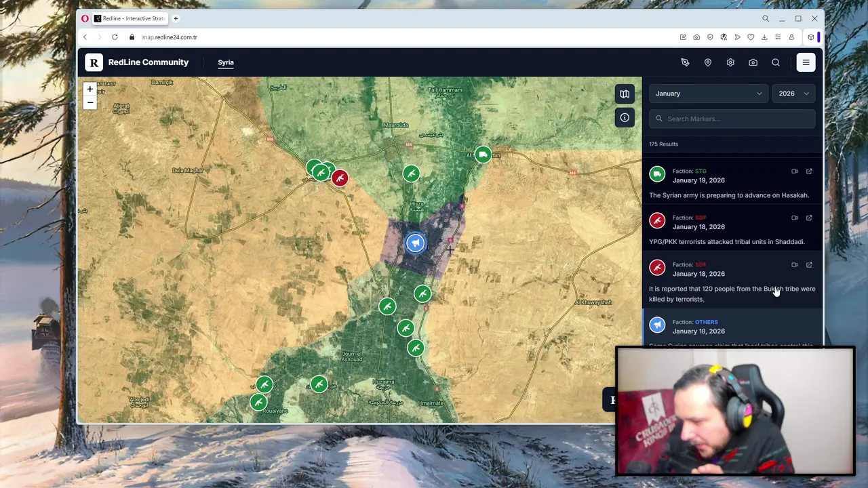Open the Opera tab search icon
The height and width of the screenshot is (488, 868).
click(766, 18)
